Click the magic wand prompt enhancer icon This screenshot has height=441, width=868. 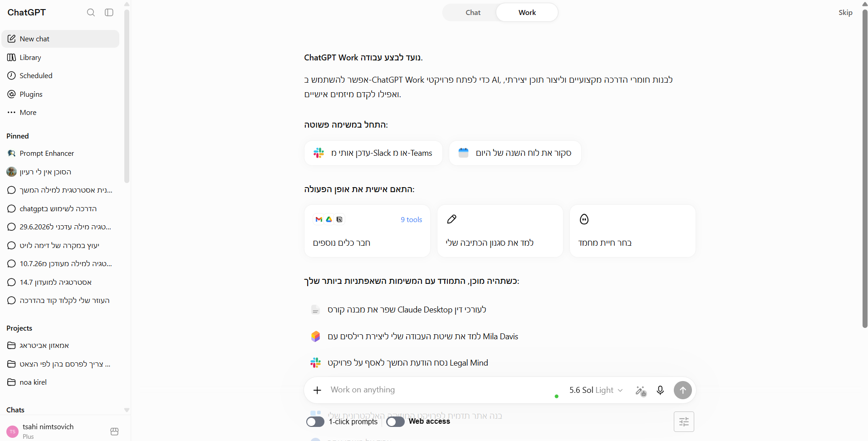[x=641, y=391]
